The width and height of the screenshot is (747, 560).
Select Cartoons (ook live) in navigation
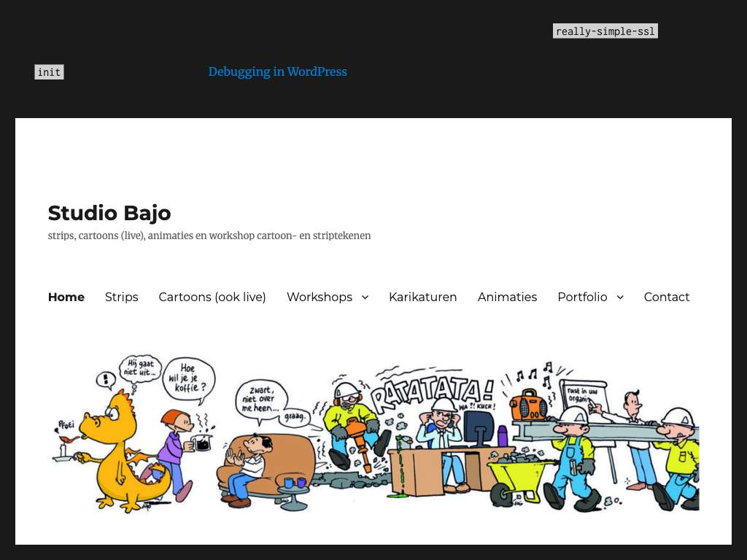pyautogui.click(x=212, y=297)
